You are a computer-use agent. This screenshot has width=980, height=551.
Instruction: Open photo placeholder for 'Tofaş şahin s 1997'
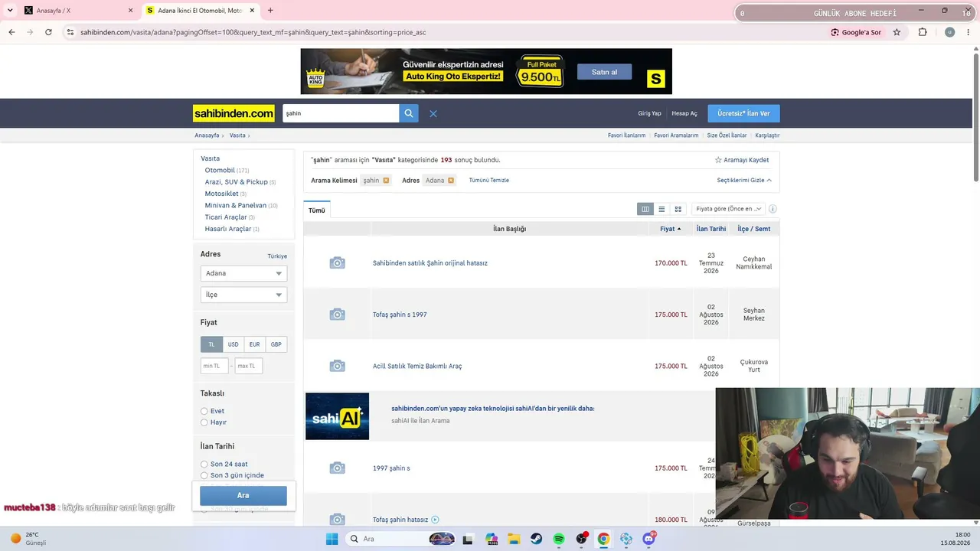tap(337, 315)
